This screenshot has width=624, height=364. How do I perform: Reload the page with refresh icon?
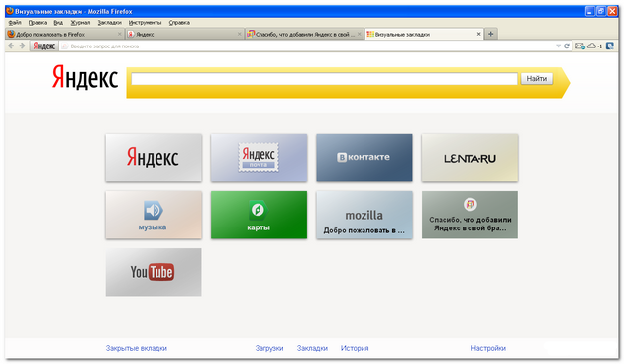567,46
